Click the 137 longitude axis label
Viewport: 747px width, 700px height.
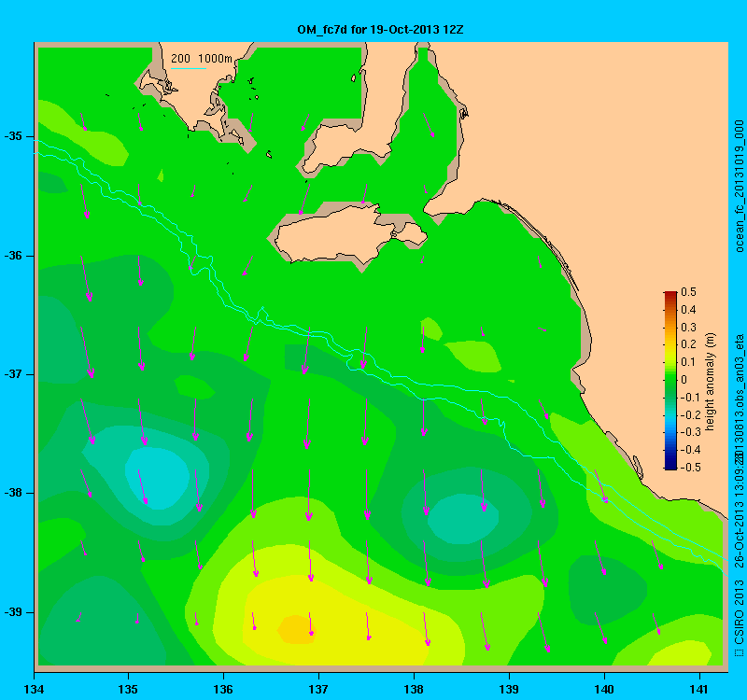tap(318, 689)
